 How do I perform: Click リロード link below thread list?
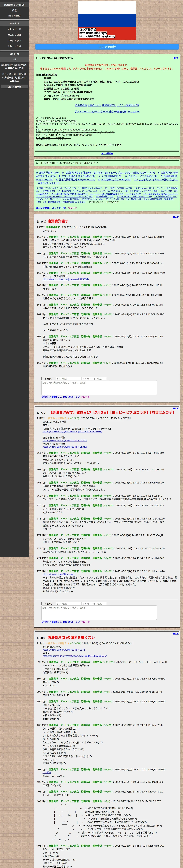[x=72, y=208]
